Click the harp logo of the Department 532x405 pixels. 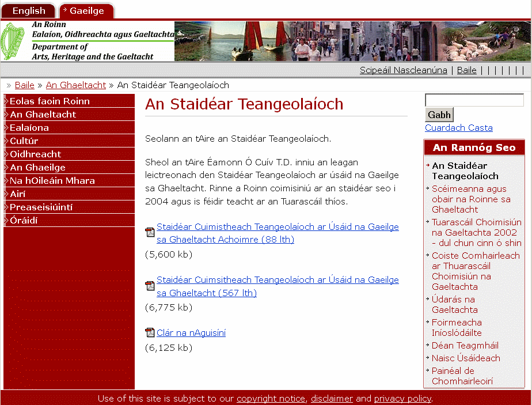coord(15,41)
